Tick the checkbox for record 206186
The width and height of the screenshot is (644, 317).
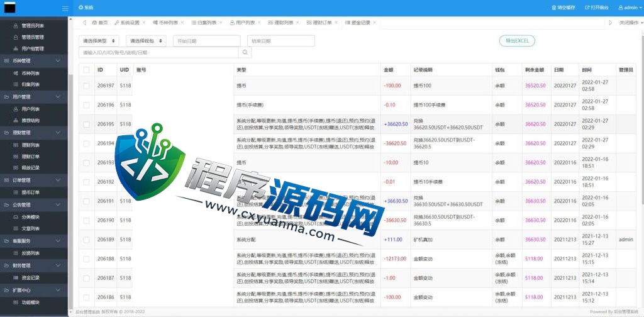(x=86, y=298)
